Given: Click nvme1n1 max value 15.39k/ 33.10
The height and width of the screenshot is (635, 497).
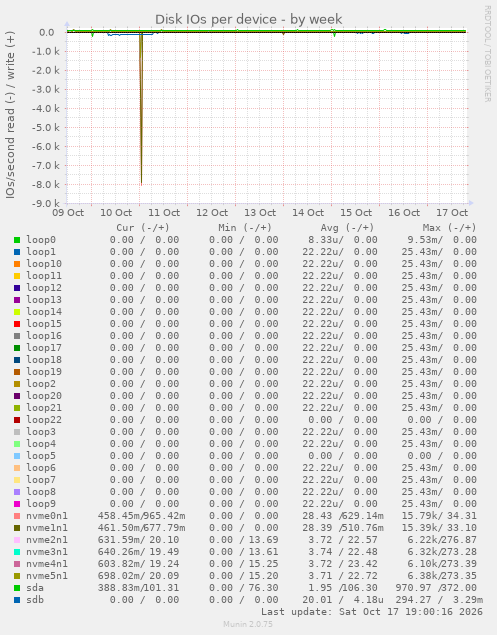Looking at the screenshot, I should click(x=439, y=528).
